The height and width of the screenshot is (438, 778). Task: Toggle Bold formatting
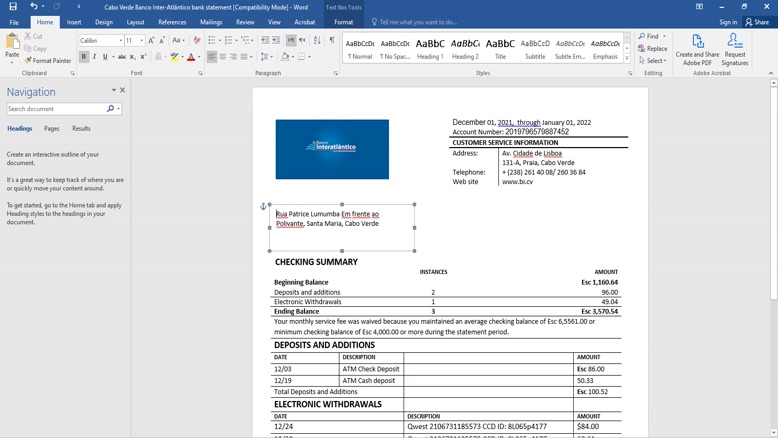point(83,57)
